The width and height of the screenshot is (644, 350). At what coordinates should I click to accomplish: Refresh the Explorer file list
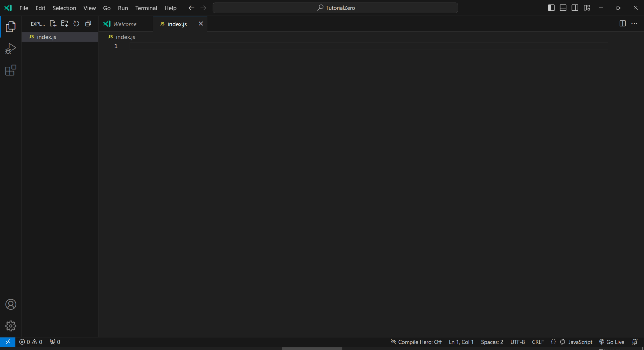pyautogui.click(x=76, y=24)
